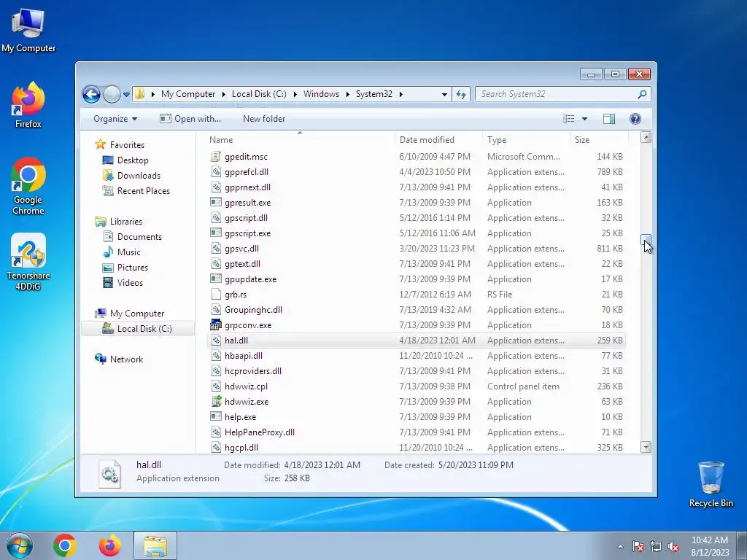The image size is (747, 560).
Task: Open the address bar previous locations dropdown
Action: pos(444,94)
